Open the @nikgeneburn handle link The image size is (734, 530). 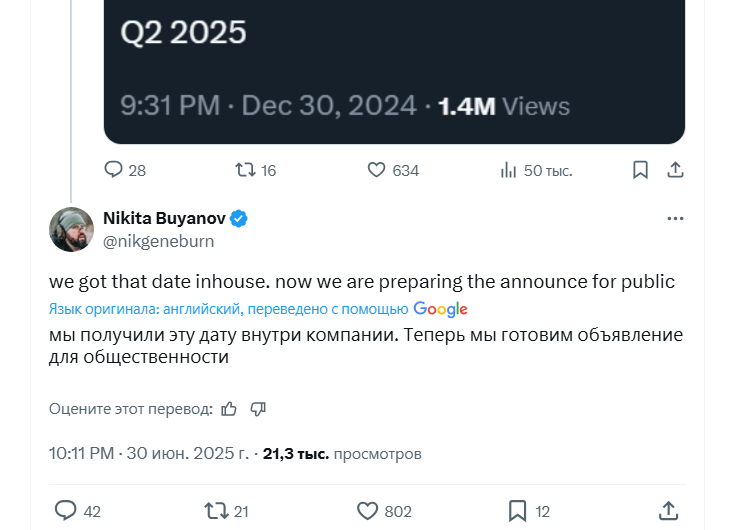coord(158,241)
